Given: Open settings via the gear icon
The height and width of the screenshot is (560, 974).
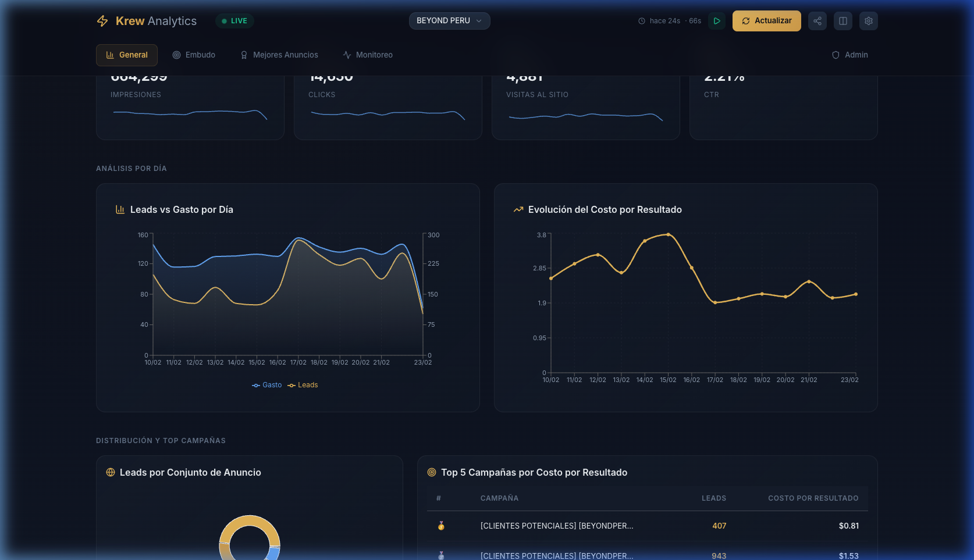Looking at the screenshot, I should point(869,21).
